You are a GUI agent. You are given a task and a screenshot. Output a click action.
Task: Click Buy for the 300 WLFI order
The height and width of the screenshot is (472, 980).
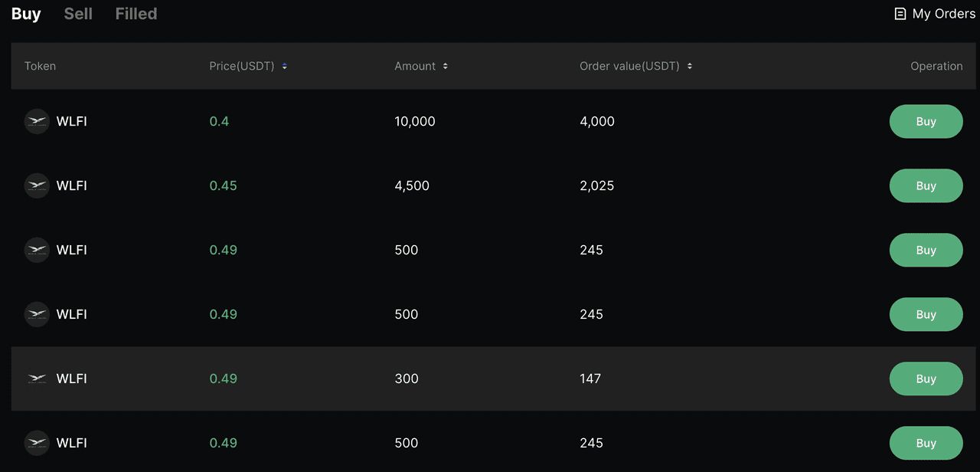coord(926,379)
